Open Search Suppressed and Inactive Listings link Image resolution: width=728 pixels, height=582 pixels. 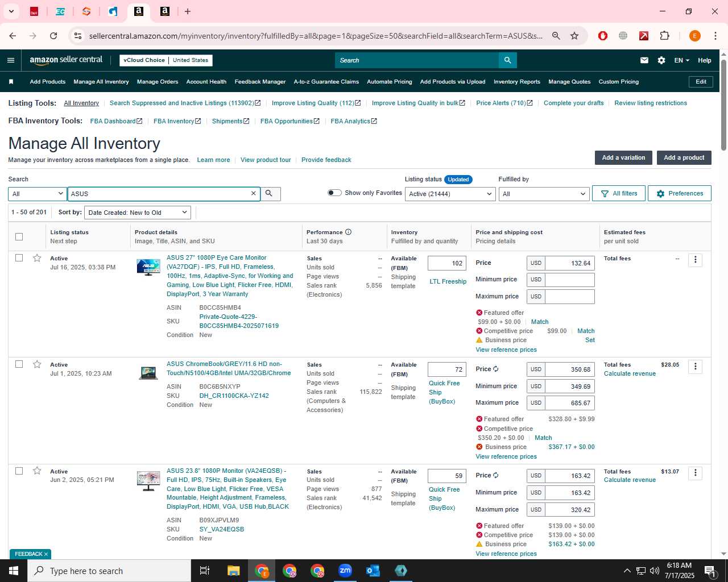(x=185, y=103)
